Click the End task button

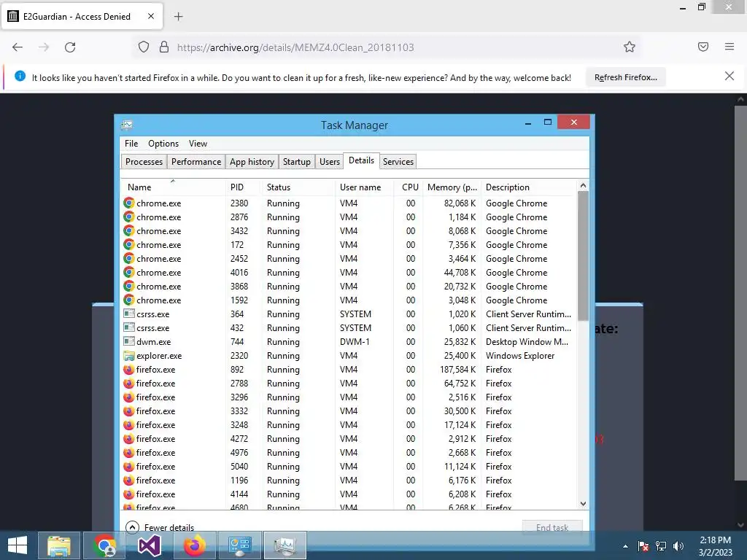[552, 527]
